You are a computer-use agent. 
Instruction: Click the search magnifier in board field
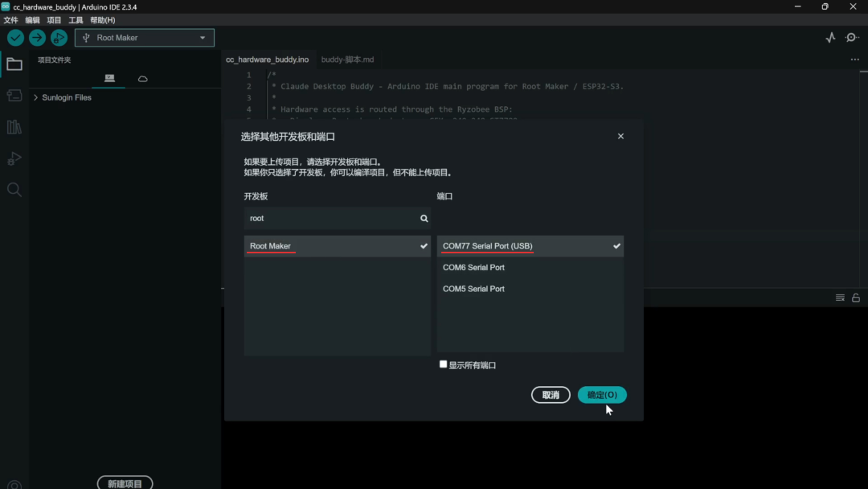point(424,218)
